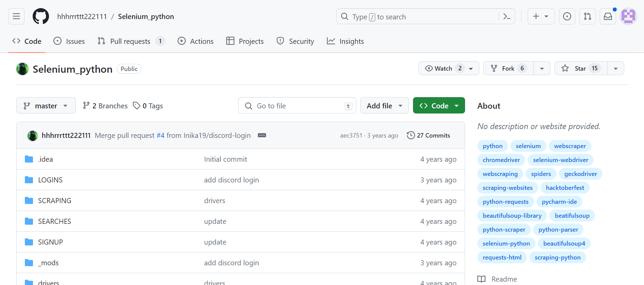Image resolution: width=644 pixels, height=285 pixels.
Task: Open the command palette icon
Action: (507, 17)
